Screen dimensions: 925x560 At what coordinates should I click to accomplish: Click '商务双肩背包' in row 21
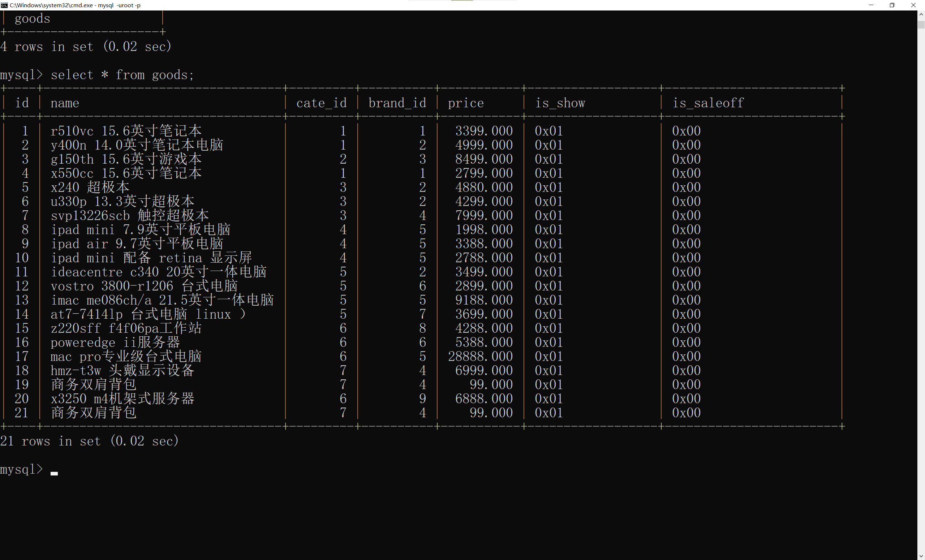coord(94,413)
